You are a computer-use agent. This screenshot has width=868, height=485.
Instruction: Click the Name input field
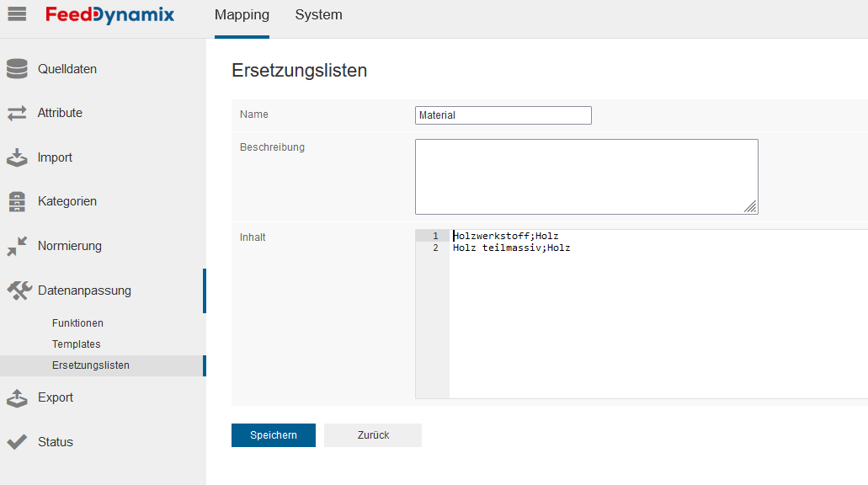pos(503,115)
